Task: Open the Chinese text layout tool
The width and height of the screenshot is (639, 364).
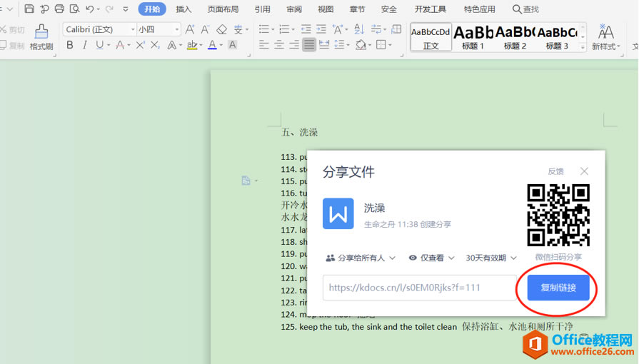Action: tap(338, 29)
